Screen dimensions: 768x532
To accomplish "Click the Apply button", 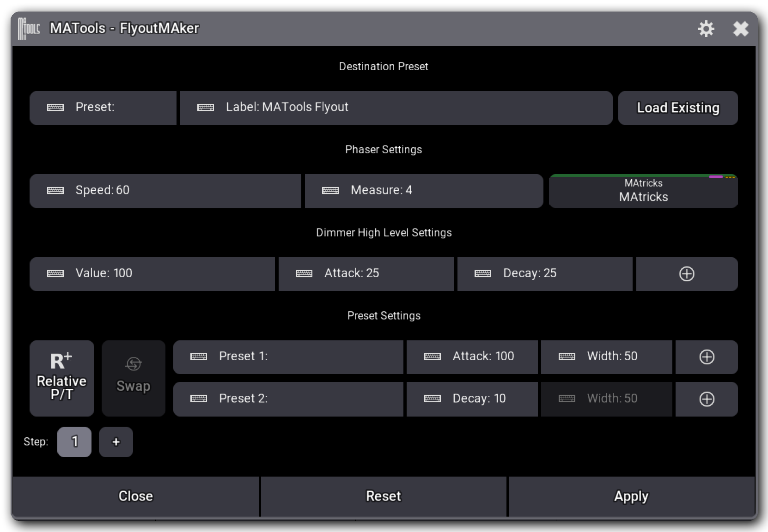I will tap(631, 496).
